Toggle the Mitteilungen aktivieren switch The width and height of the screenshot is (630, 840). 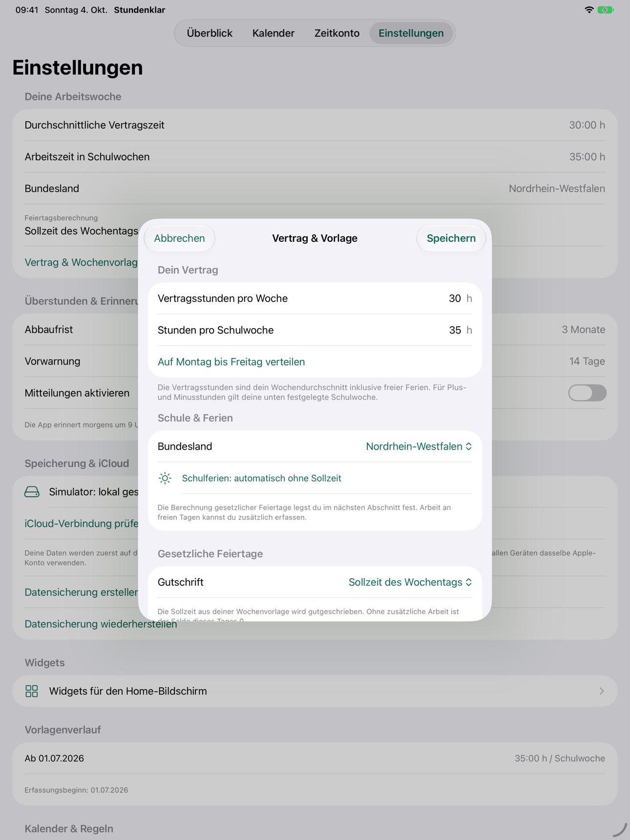(x=587, y=393)
